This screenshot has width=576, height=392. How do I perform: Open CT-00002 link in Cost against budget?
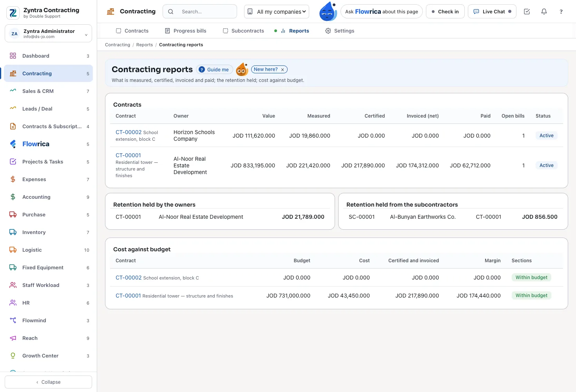coord(129,278)
